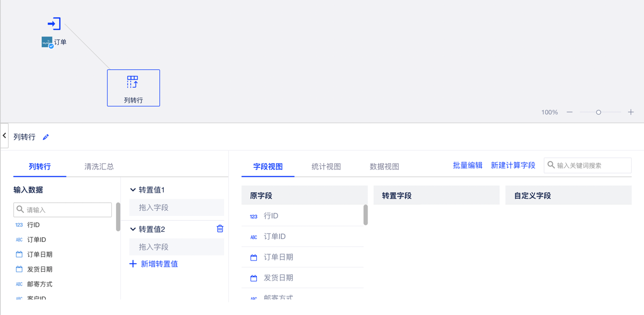644x315 pixels.
Task: Open the 数据视图 tab
Action: (384, 167)
